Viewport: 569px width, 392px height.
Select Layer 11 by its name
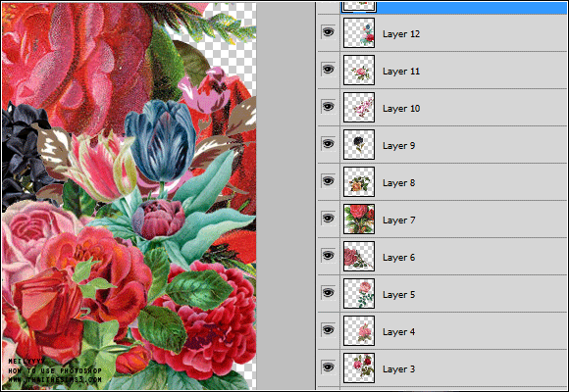[x=401, y=72]
